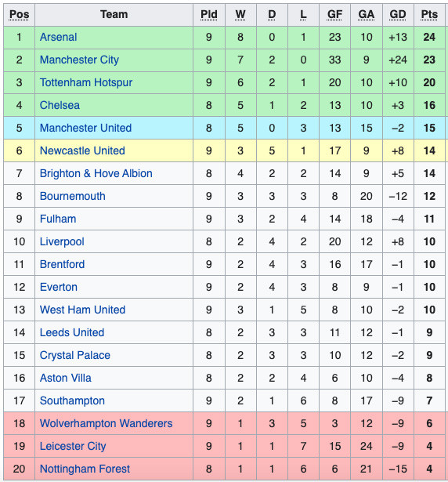Click the GF column header abbreviation

335,14
